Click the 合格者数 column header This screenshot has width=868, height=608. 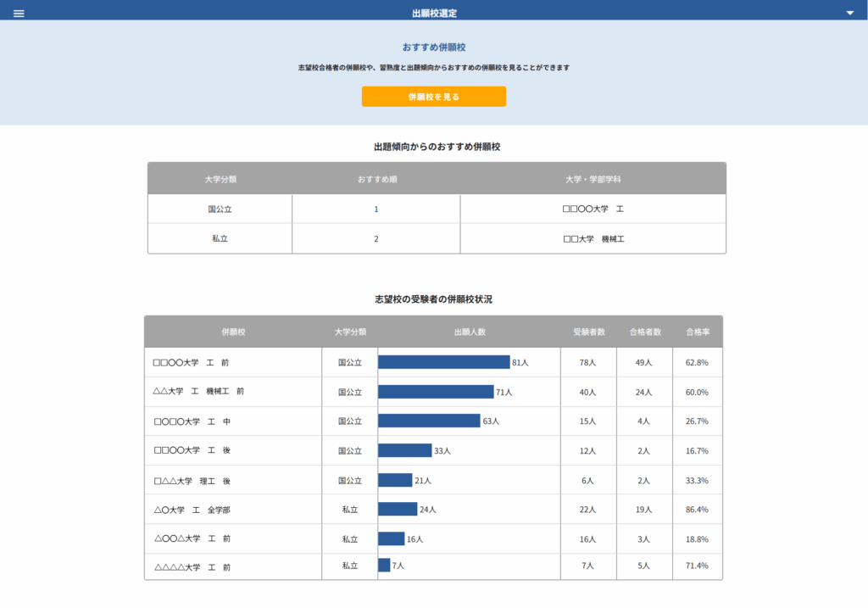pyautogui.click(x=645, y=332)
